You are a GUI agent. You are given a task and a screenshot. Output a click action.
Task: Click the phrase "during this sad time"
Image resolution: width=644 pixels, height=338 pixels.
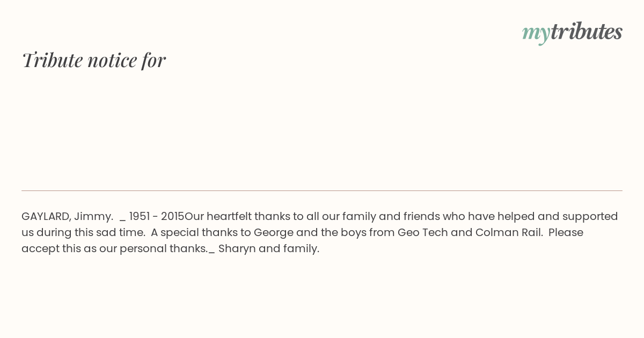click(x=91, y=232)
